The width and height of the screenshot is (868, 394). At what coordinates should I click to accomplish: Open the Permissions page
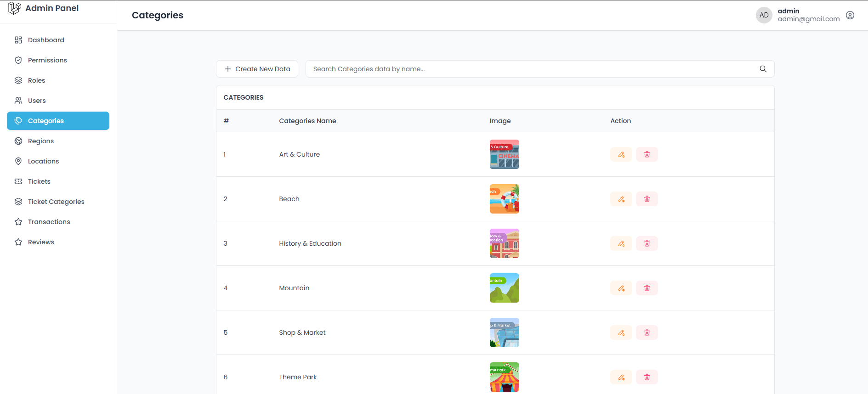(x=58, y=60)
